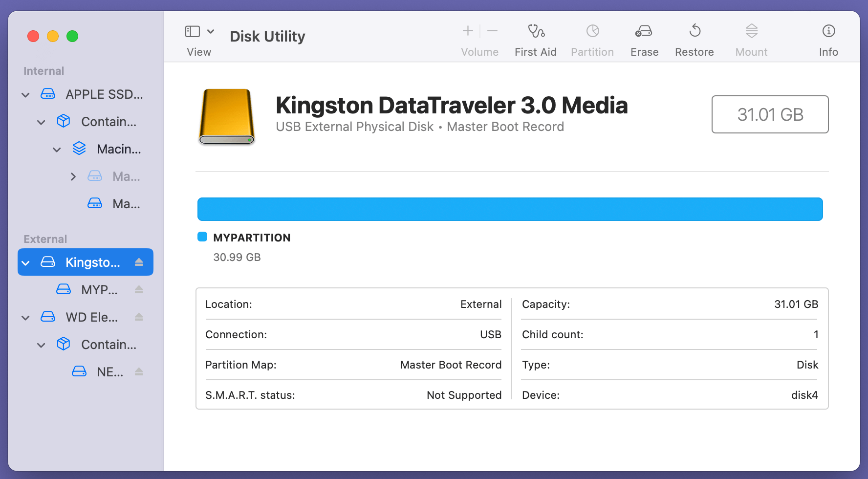Select the APPLE SSD internal disk icon
Viewport: 868px width, 479px height.
point(48,94)
